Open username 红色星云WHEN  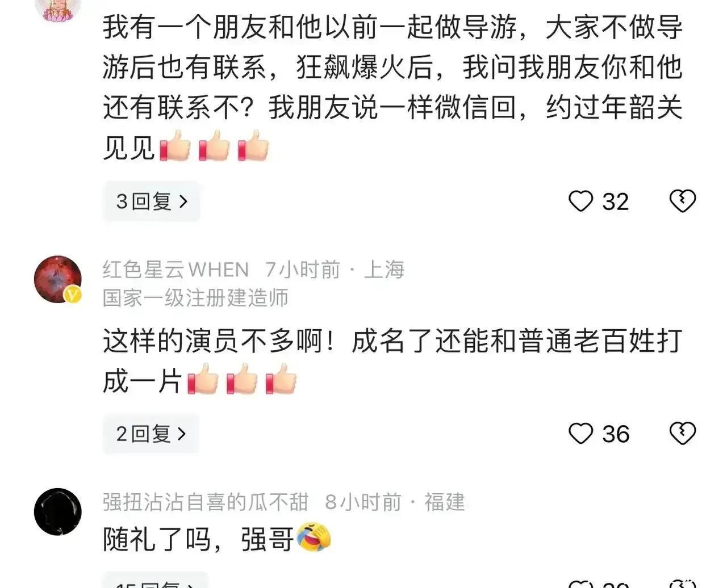pyautogui.click(x=176, y=269)
